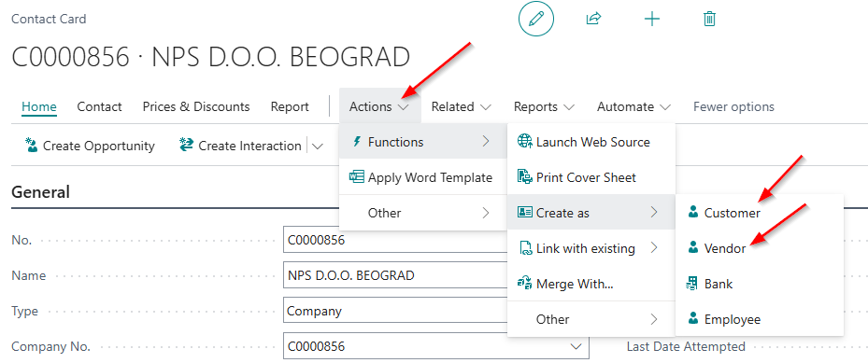The width and height of the screenshot is (868, 363).
Task: Click the Last Date Attempted label
Action: (686, 346)
